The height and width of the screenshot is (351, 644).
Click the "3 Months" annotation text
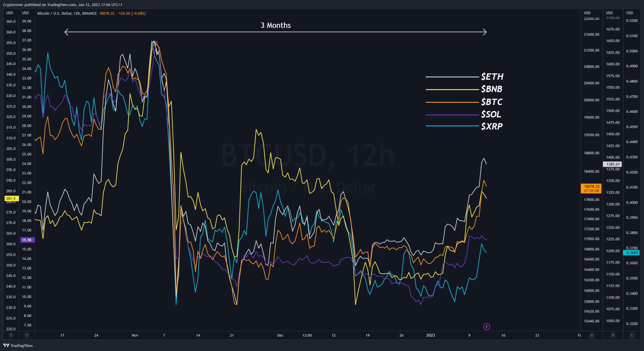pyautogui.click(x=276, y=25)
